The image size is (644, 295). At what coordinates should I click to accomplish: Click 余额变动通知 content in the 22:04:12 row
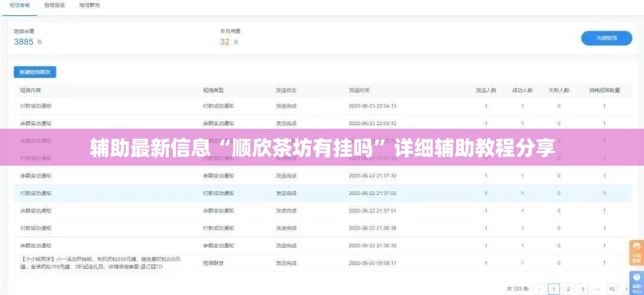point(36,123)
